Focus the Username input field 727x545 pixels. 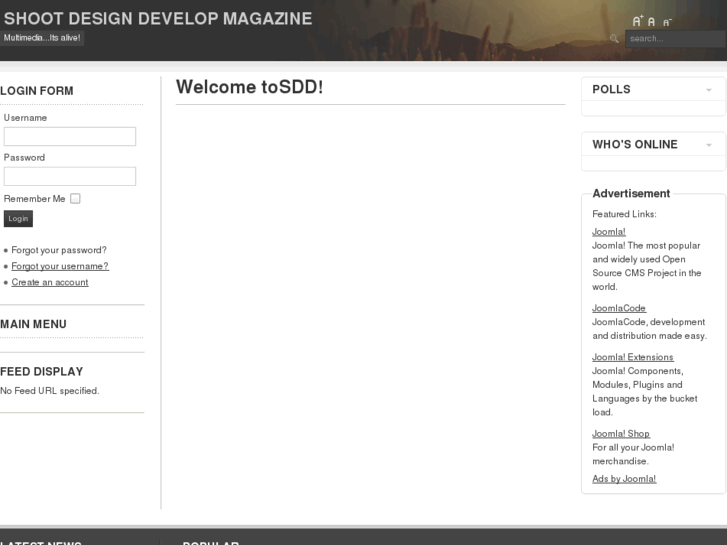(x=70, y=137)
